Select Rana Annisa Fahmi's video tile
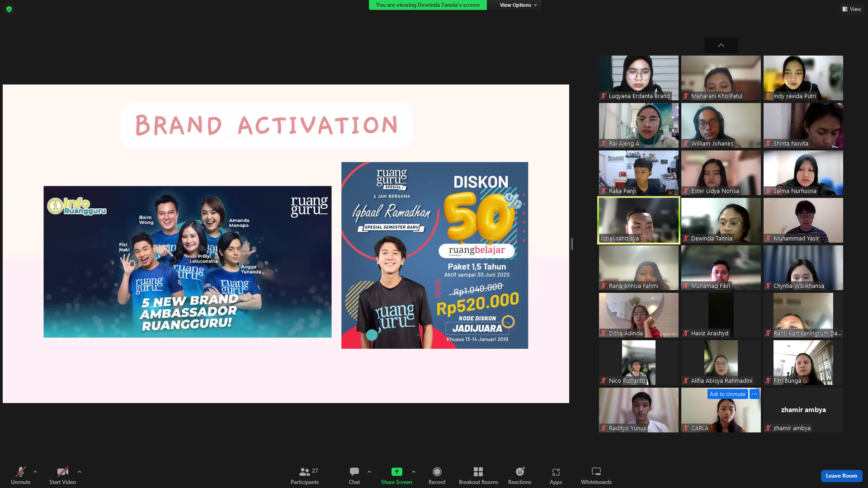This screenshot has height=488, width=868. 639,267
